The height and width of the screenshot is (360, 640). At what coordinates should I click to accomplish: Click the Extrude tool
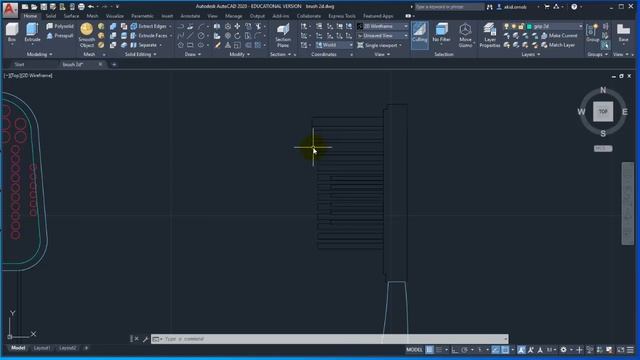[x=32, y=33]
